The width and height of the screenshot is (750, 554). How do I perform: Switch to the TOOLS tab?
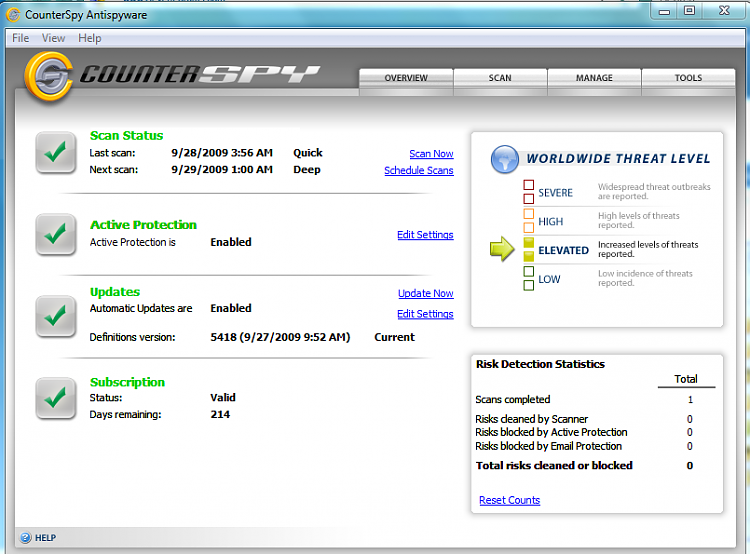688,78
